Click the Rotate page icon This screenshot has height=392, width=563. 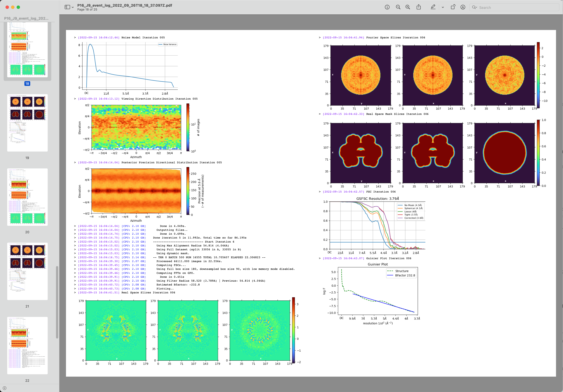point(453,7)
